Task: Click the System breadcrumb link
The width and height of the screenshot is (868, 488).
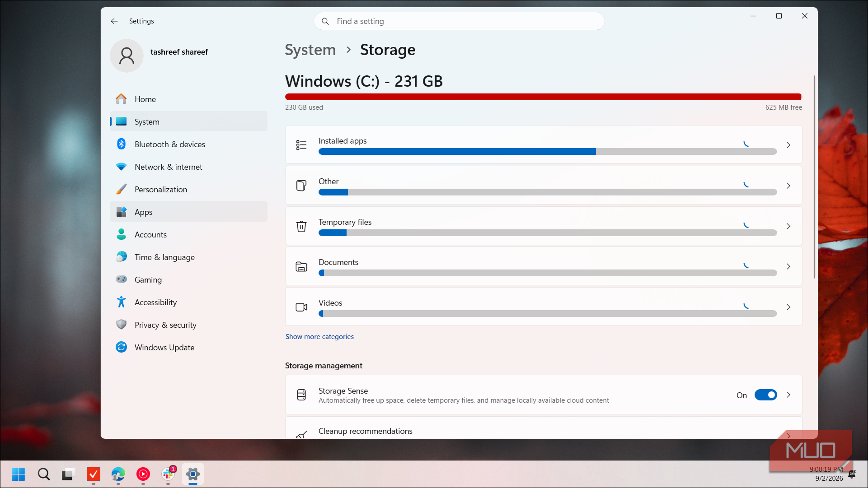Action: 310,50
